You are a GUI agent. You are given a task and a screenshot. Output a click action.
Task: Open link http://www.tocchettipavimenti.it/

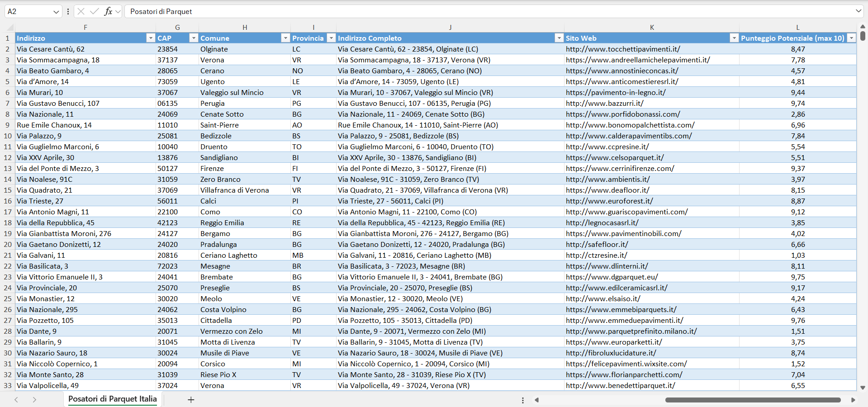pyautogui.click(x=623, y=49)
